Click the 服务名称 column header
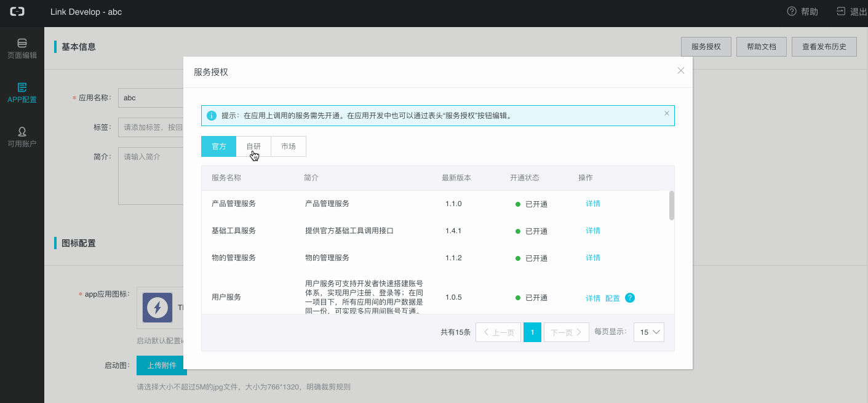This screenshot has width=868, height=403. pyautogui.click(x=226, y=178)
